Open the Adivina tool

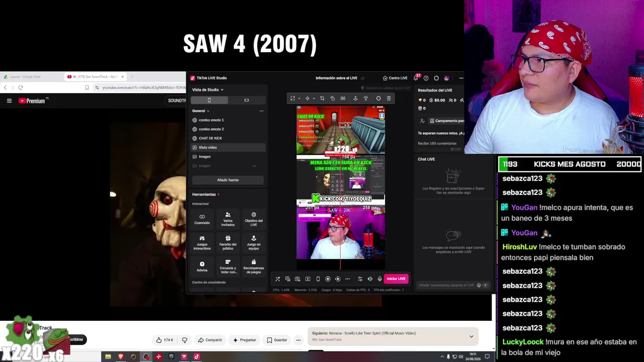click(202, 266)
